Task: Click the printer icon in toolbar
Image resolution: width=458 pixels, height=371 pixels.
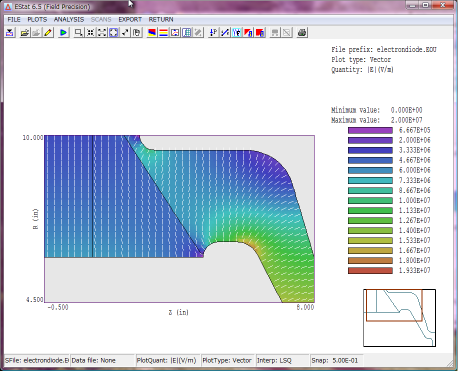Action: coord(302,33)
